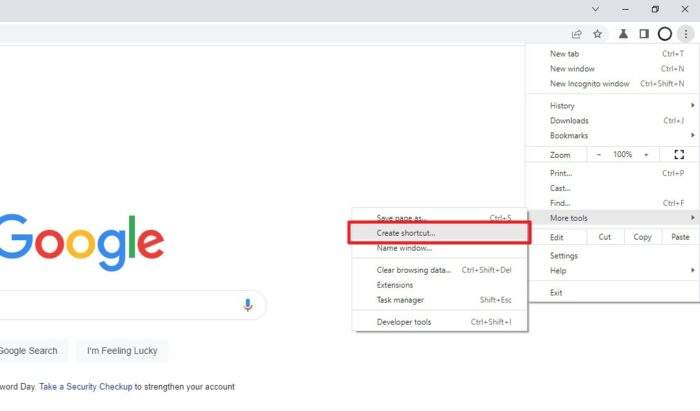The image size is (700, 411).
Task: Click the 100% zoom level value
Action: [x=622, y=154]
